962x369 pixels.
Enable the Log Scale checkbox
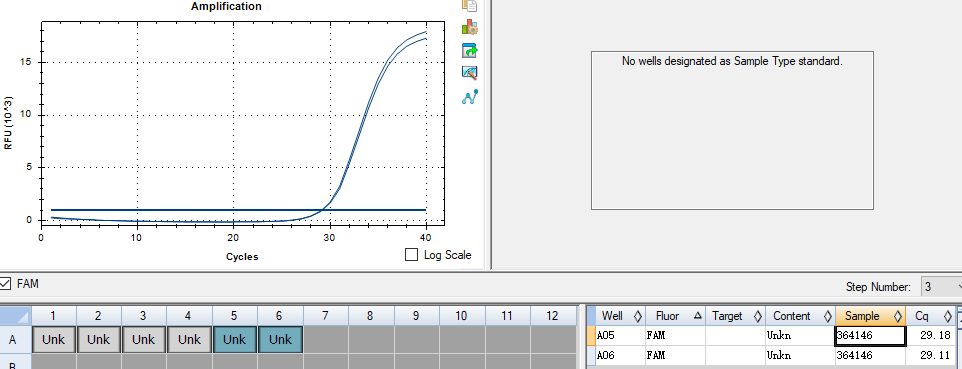[412, 255]
